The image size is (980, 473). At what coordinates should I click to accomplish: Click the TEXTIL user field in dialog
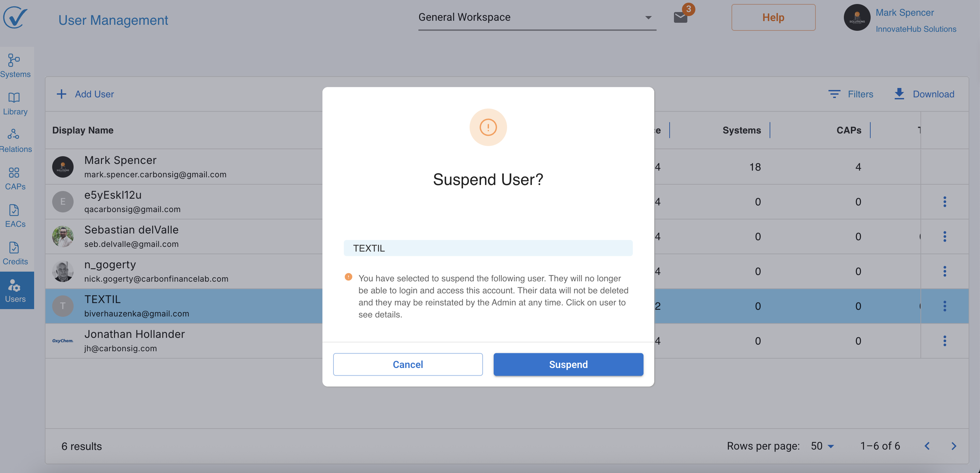pos(488,248)
